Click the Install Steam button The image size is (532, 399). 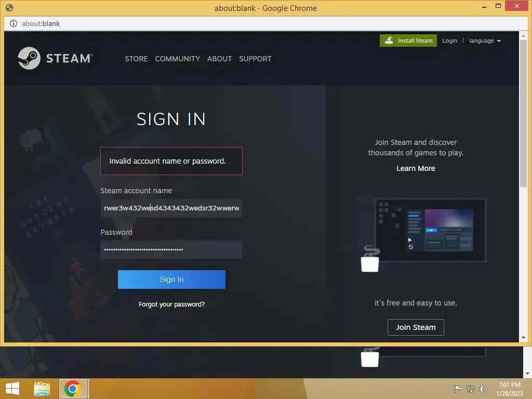point(408,41)
